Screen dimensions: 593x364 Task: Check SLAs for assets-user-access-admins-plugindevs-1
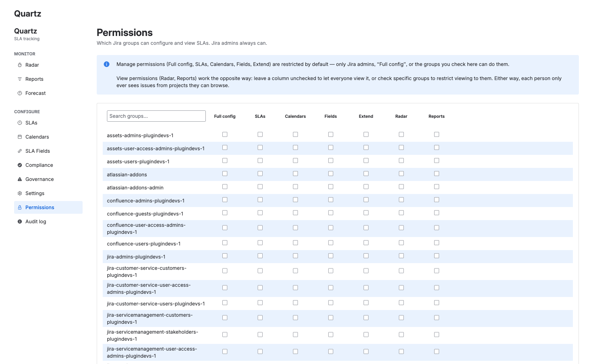[260, 147]
